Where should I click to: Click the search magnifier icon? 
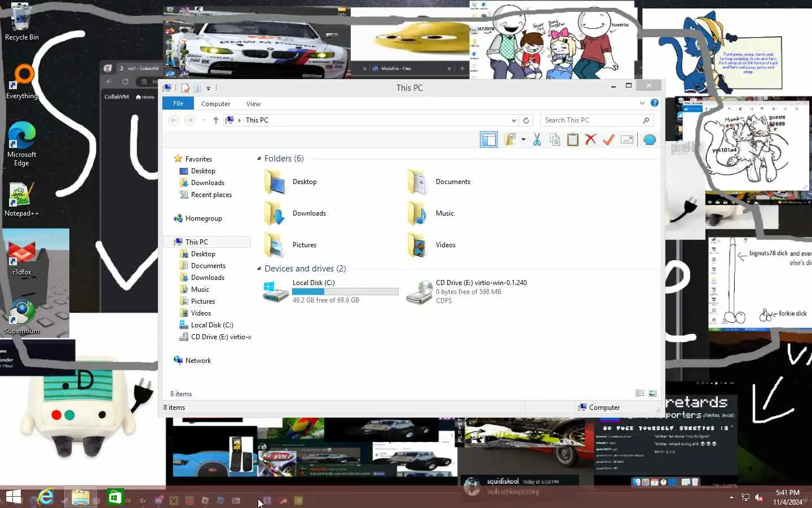646,120
